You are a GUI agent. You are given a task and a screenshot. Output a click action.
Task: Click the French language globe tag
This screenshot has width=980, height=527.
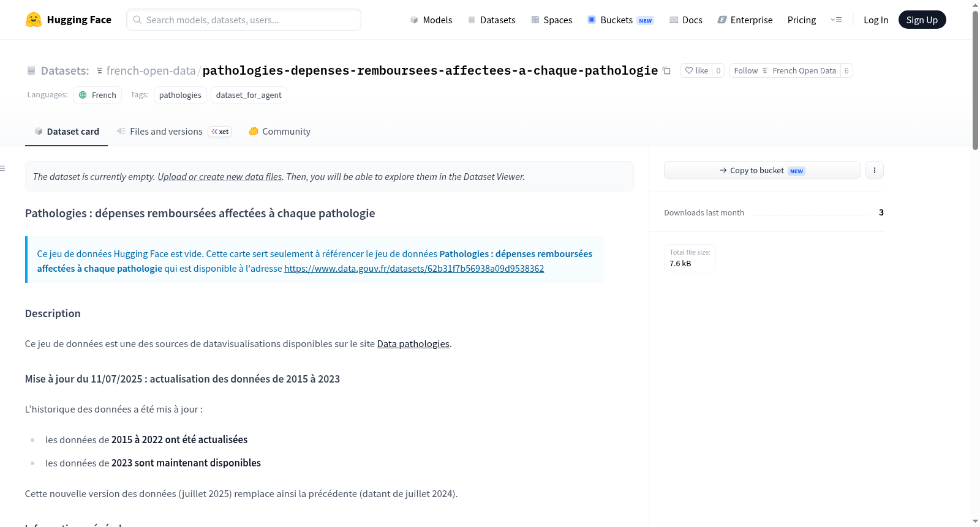click(97, 95)
